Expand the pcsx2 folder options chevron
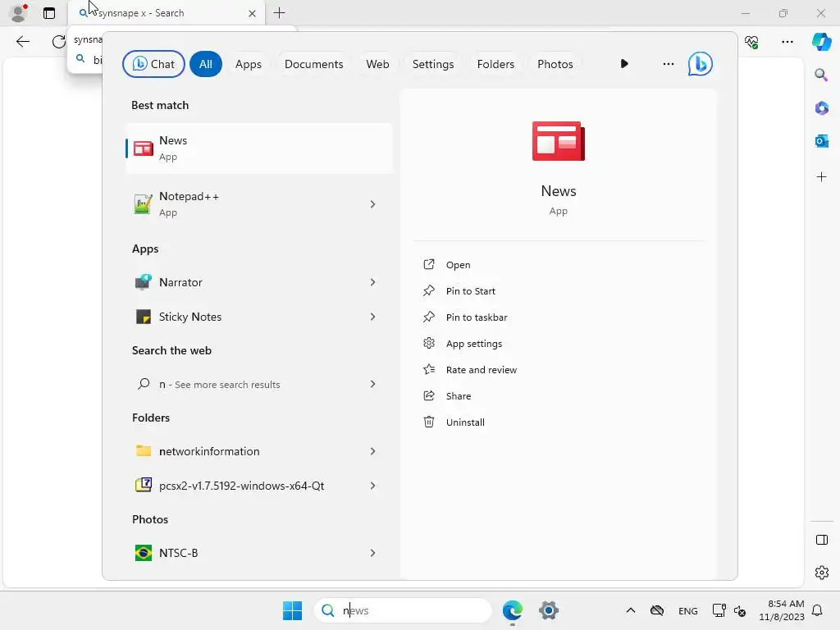Image resolution: width=840 pixels, height=630 pixels. tap(373, 486)
